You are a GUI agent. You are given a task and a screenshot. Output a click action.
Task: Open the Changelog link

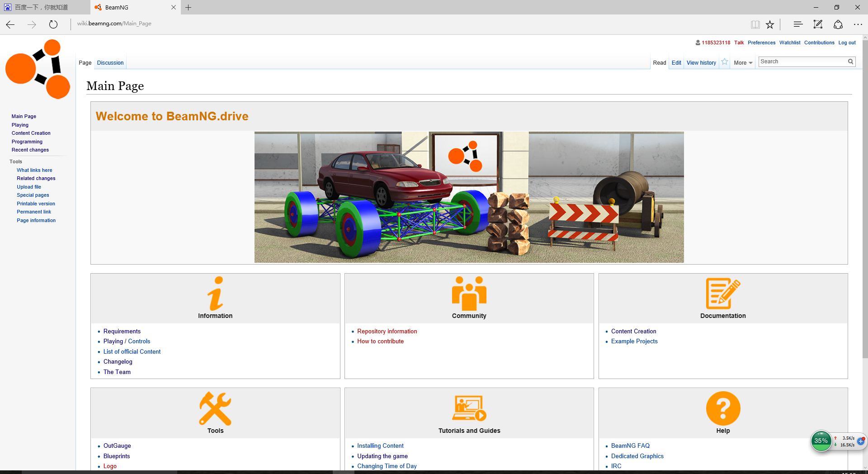(x=118, y=361)
